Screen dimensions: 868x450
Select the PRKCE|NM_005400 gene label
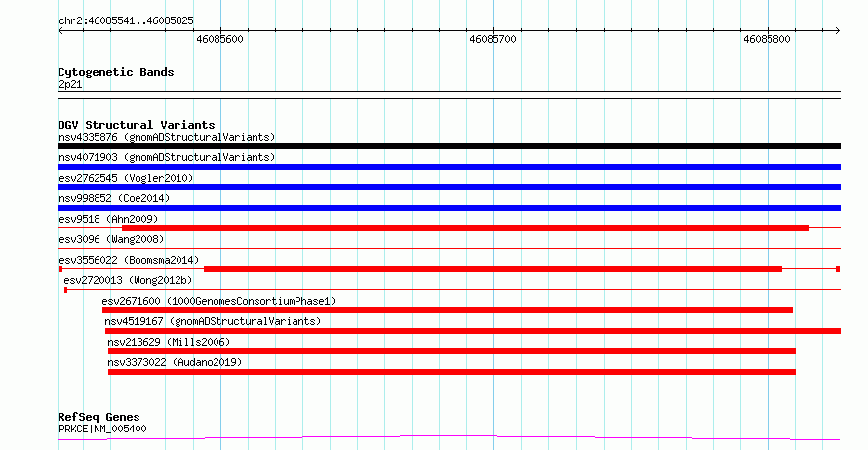(x=102, y=429)
